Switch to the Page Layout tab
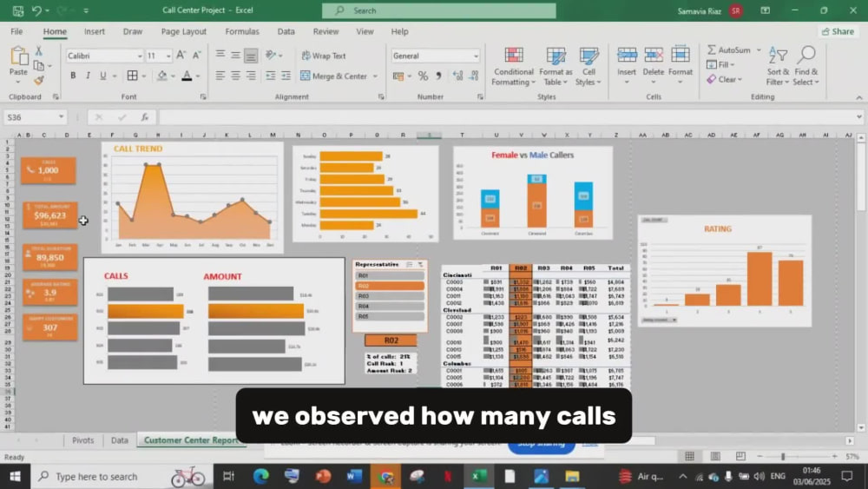 click(x=183, y=31)
